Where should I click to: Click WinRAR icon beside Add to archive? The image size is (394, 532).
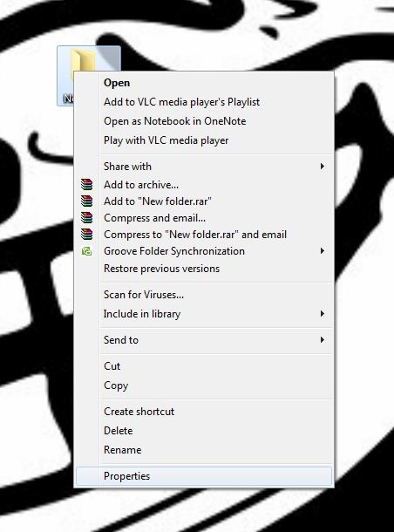tap(87, 185)
